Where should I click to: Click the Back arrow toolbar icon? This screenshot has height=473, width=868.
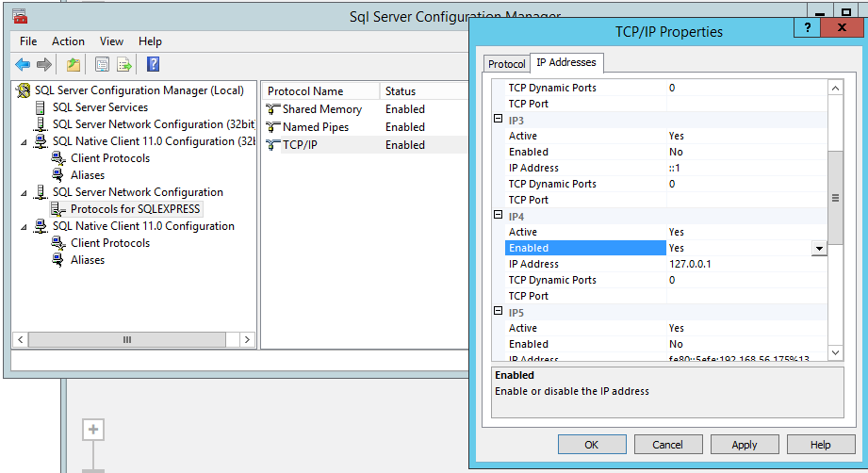pyautogui.click(x=23, y=64)
